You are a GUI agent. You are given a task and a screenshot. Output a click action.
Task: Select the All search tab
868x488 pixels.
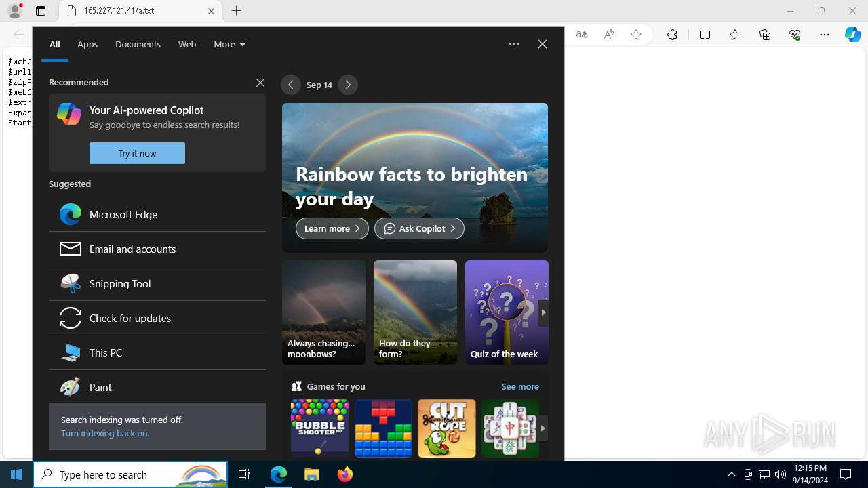(x=55, y=44)
